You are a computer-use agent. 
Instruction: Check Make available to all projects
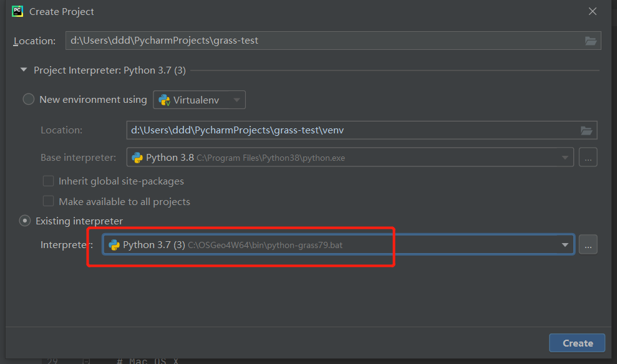48,201
